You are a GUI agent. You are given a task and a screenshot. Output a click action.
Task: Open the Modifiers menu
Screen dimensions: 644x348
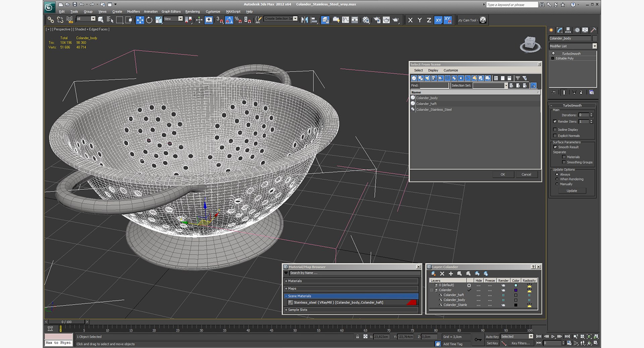133,11
